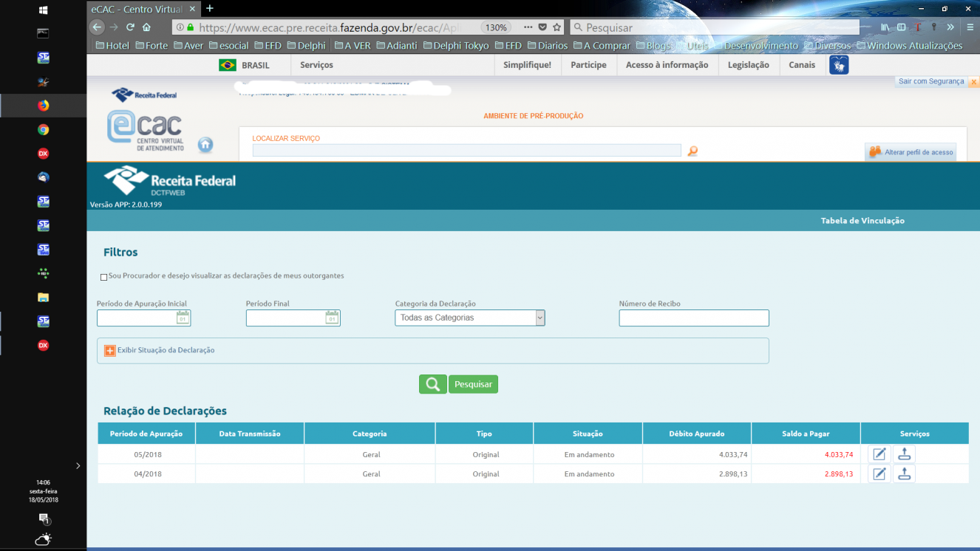
Task: Focus the Localizar Serviço field
Action: click(x=466, y=150)
